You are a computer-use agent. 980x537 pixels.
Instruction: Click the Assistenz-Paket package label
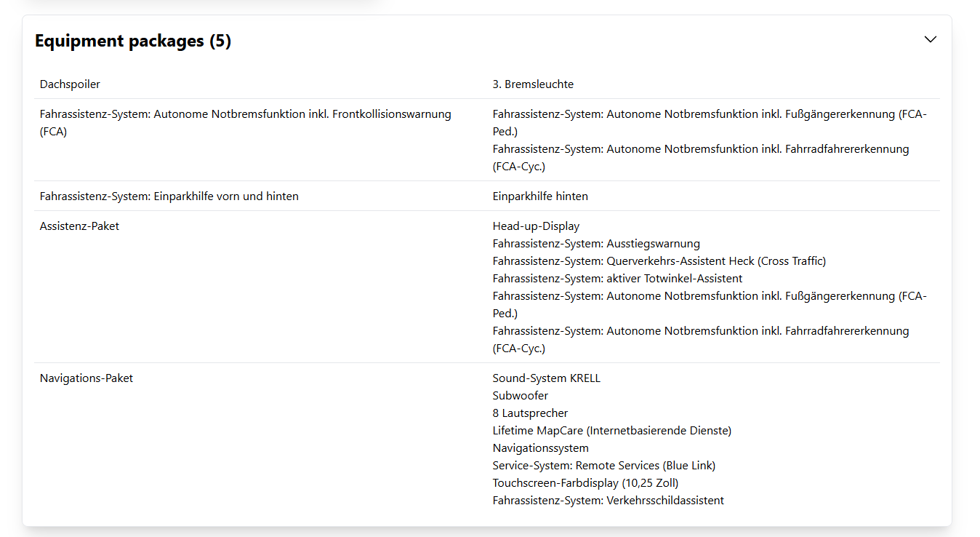(x=79, y=226)
